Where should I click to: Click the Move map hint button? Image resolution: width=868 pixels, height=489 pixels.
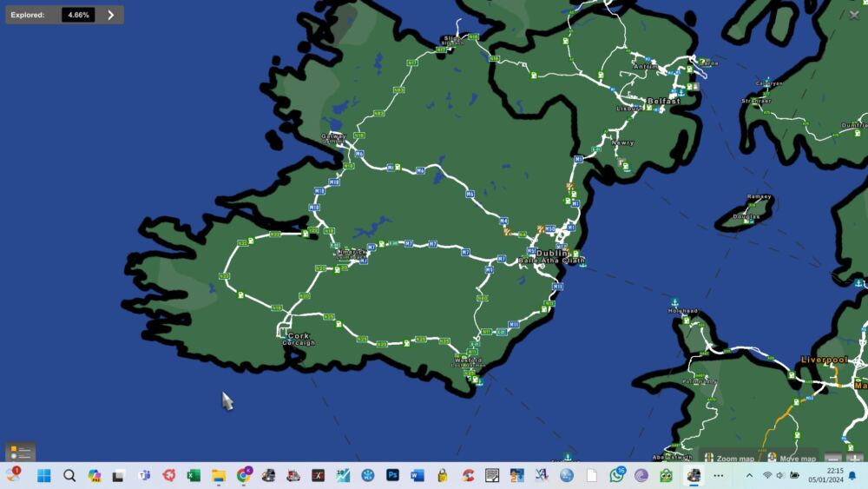pos(791,458)
